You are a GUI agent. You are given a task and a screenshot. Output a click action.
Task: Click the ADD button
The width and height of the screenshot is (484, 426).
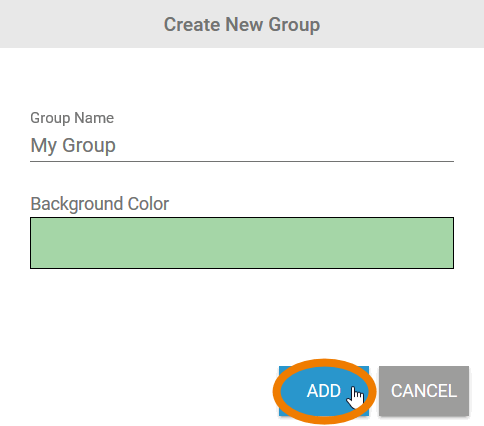(x=324, y=391)
